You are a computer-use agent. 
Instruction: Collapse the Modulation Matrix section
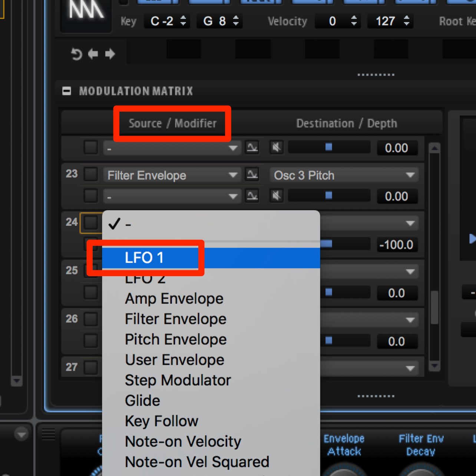67,91
